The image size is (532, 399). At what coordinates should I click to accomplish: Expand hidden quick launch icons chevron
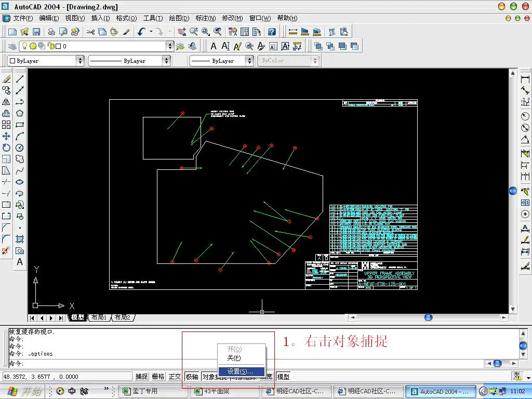(x=106, y=389)
